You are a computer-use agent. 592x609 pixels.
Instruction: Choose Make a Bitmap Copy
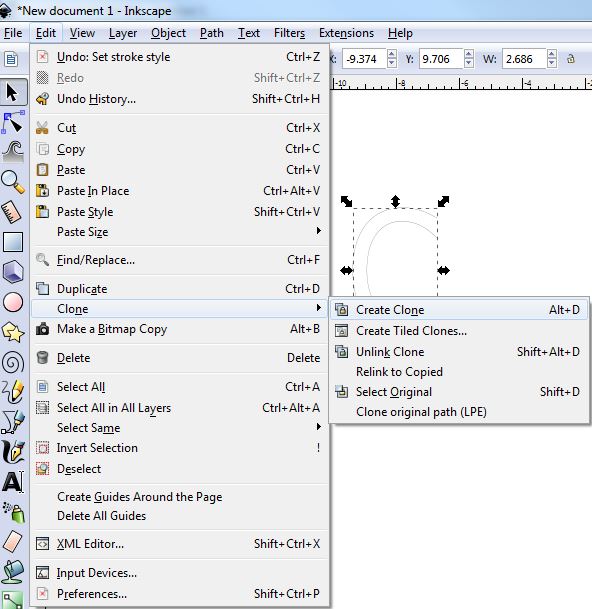point(180,329)
